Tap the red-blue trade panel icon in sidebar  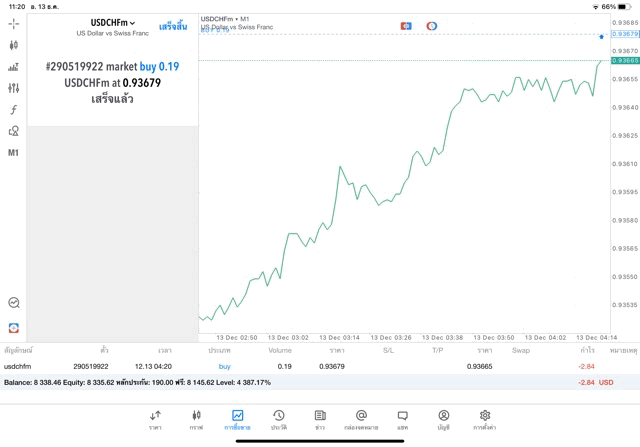click(14, 328)
